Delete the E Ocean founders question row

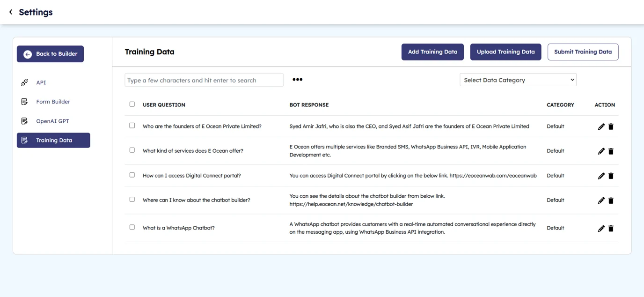pyautogui.click(x=611, y=126)
